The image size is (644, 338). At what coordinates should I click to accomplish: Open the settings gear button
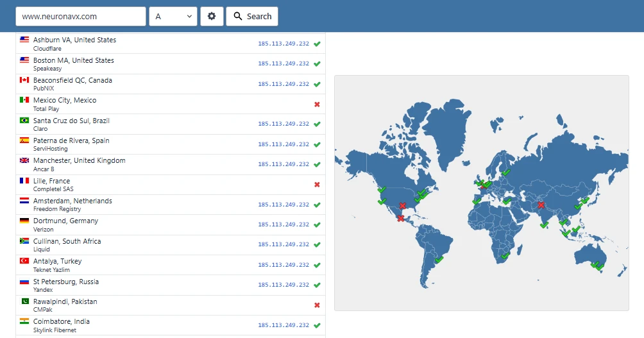pos(212,17)
